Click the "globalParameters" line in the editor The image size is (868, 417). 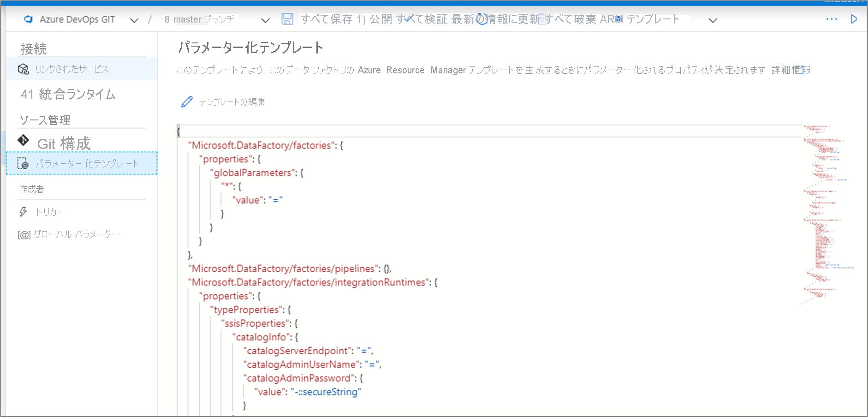[257, 173]
